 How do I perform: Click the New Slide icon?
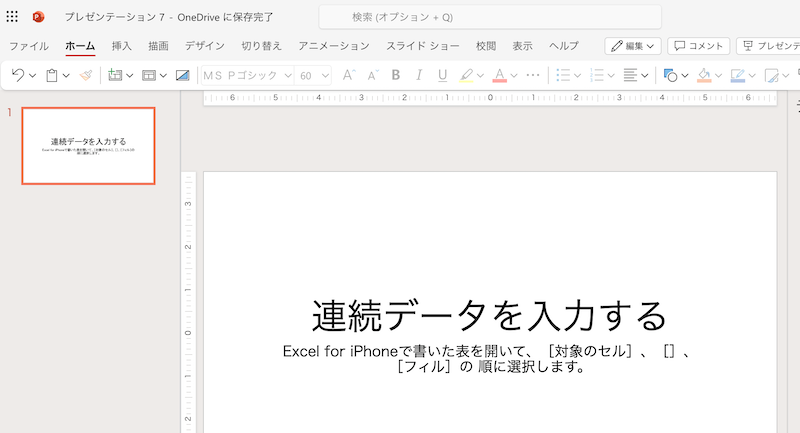pyautogui.click(x=115, y=75)
